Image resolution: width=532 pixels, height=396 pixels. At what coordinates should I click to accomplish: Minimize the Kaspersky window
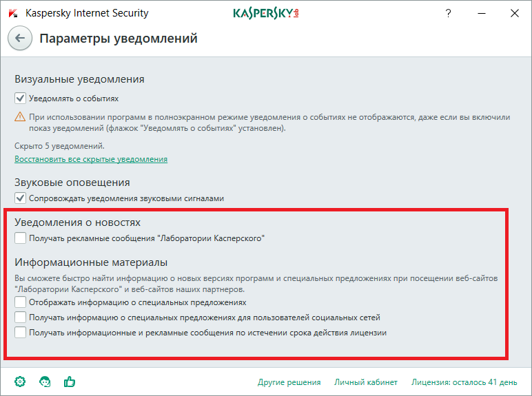point(482,13)
